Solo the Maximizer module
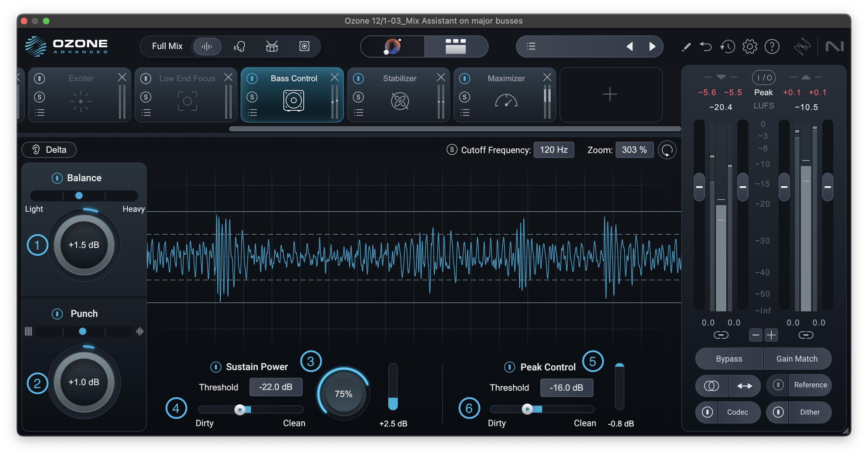 tap(465, 97)
